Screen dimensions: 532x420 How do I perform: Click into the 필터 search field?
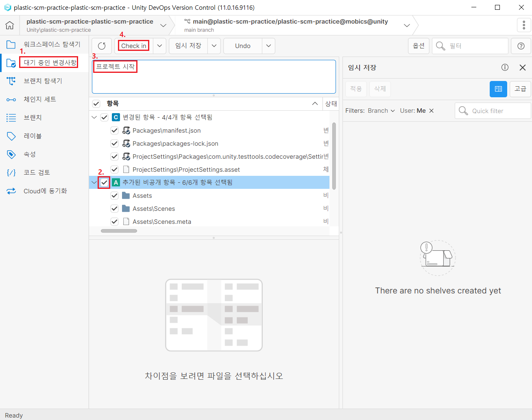point(470,46)
